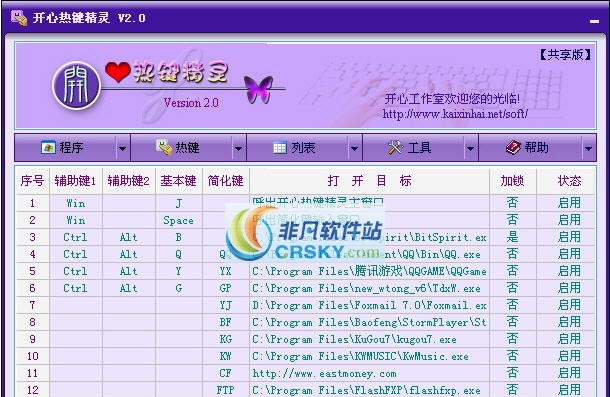Select the KG shortcut cell
The height and width of the screenshot is (397, 610).
226,339
